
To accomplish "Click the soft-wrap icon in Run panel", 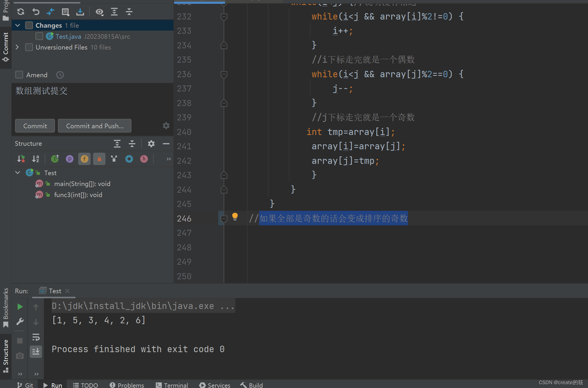I will (36, 337).
